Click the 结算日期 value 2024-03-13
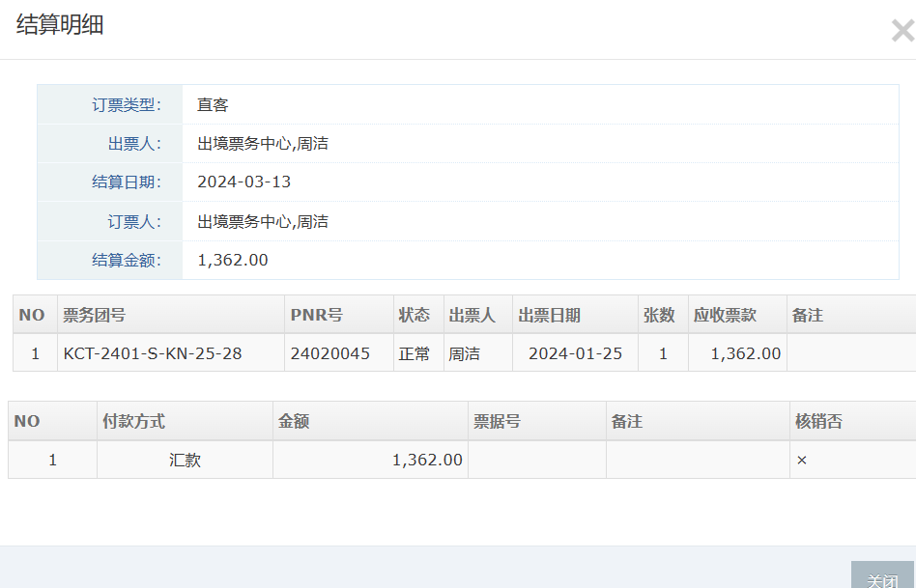This screenshot has width=916, height=588. point(243,182)
